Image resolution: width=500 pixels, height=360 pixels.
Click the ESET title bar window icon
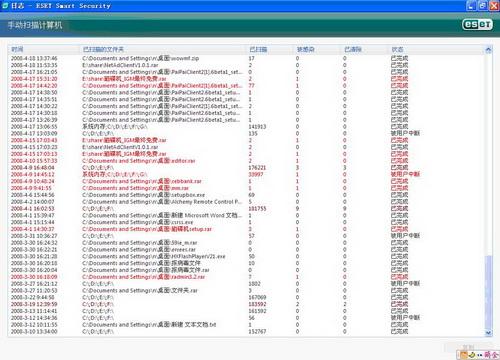[5, 6]
